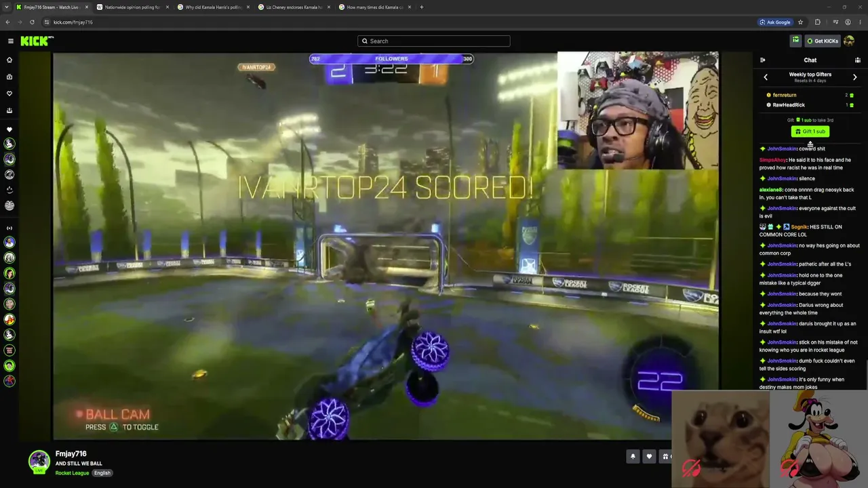This screenshot has height=488, width=868.
Task: Click the 'Chat' panel heading
Action: tap(810, 60)
